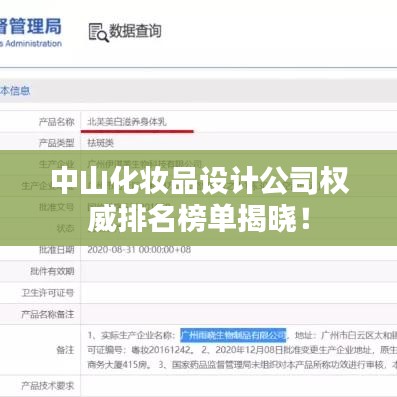
Task: Click the red underline beneath product name
Action: pyautogui.click(x=137, y=131)
